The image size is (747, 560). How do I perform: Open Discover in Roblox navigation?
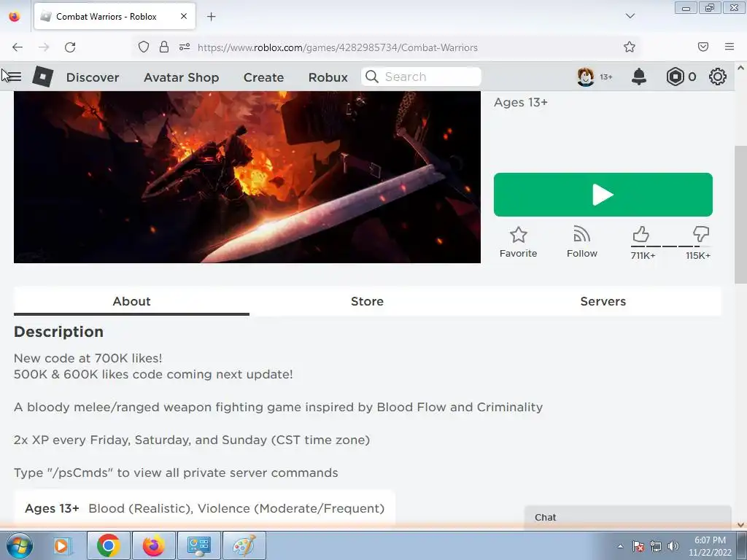tap(93, 77)
